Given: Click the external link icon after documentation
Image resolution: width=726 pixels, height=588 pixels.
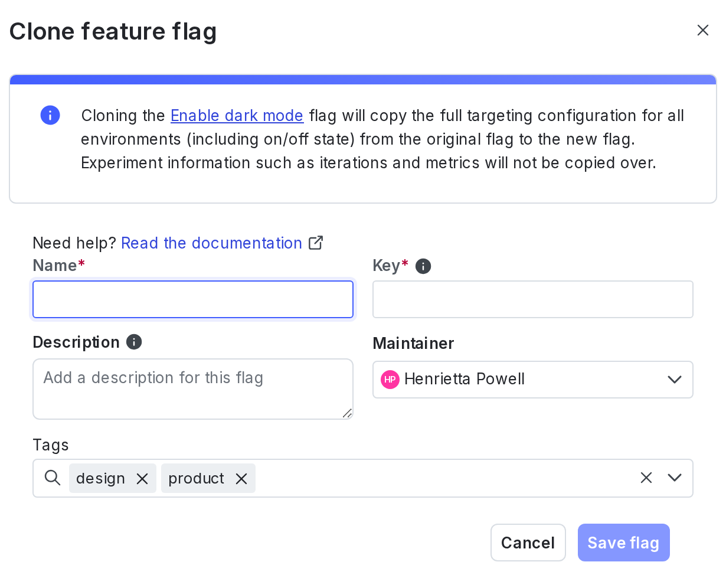Looking at the screenshot, I should pos(316,243).
